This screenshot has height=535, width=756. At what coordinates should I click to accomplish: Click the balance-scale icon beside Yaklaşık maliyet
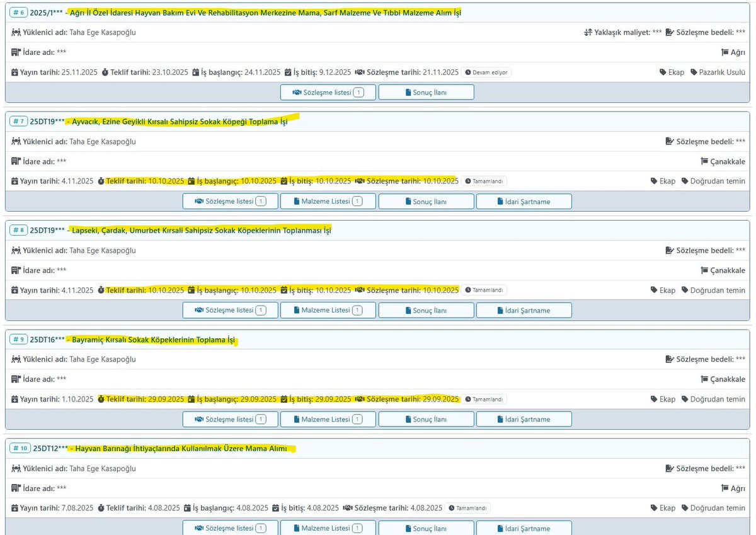pos(588,32)
